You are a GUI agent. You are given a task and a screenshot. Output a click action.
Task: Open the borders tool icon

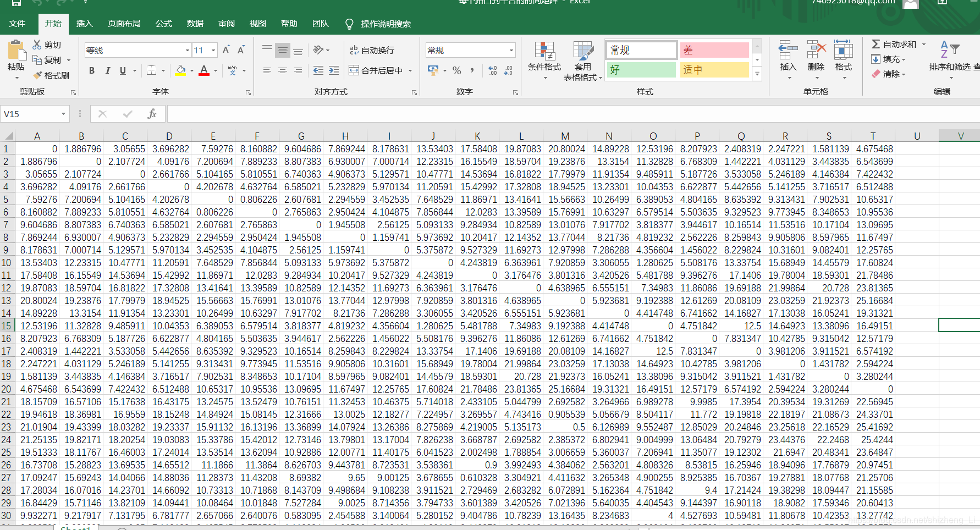(152, 70)
